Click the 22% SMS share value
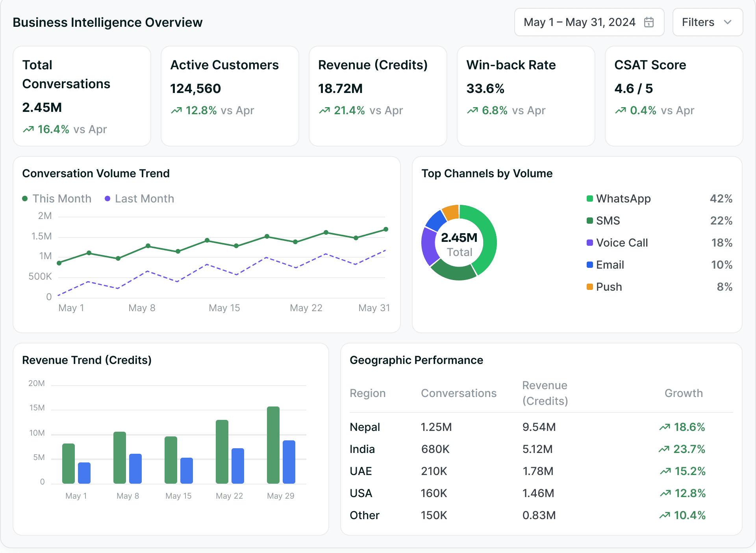Image resolution: width=756 pixels, height=553 pixels. 721,221
